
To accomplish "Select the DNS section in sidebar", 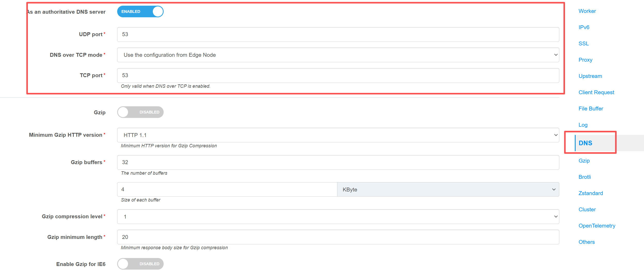I will pos(585,143).
